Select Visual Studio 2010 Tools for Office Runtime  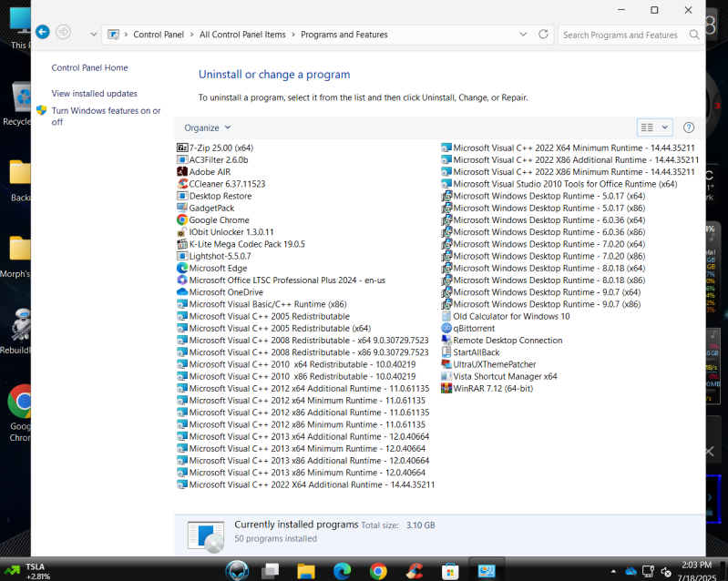click(x=559, y=184)
